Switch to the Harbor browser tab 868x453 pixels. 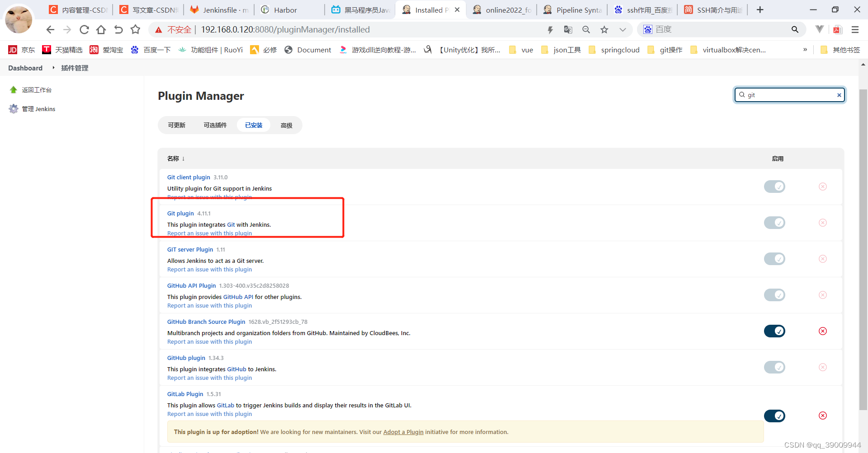pyautogui.click(x=289, y=10)
